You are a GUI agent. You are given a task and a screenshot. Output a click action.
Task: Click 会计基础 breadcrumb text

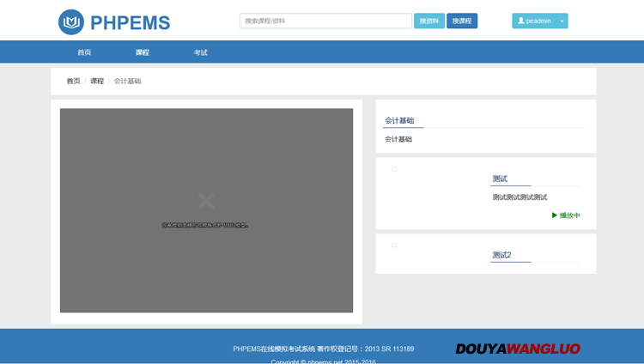pyautogui.click(x=127, y=81)
